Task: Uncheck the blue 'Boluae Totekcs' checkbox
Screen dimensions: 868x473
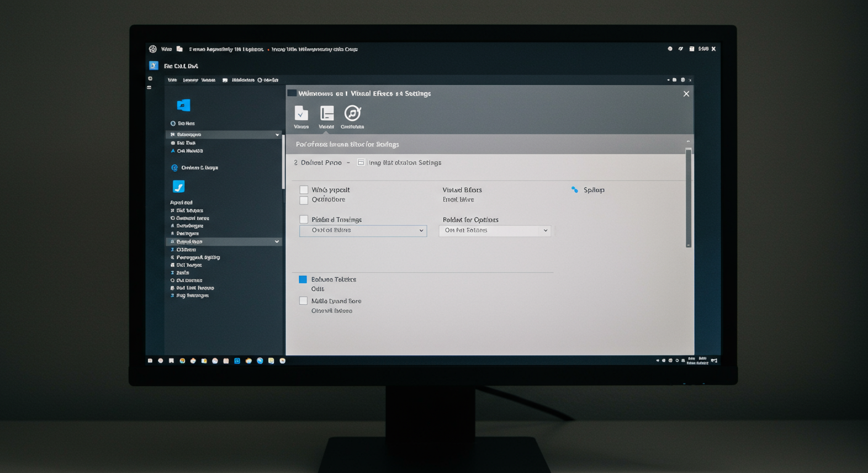Action: point(303,280)
